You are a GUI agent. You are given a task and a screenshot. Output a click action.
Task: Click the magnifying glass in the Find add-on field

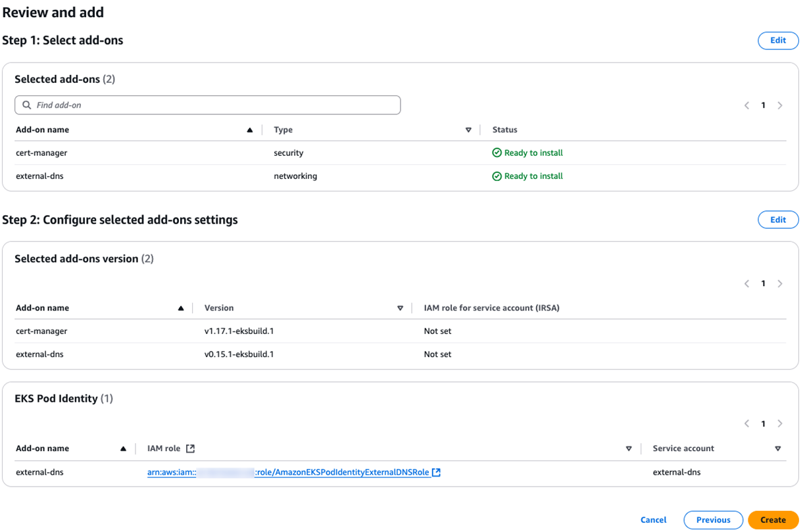pos(26,105)
